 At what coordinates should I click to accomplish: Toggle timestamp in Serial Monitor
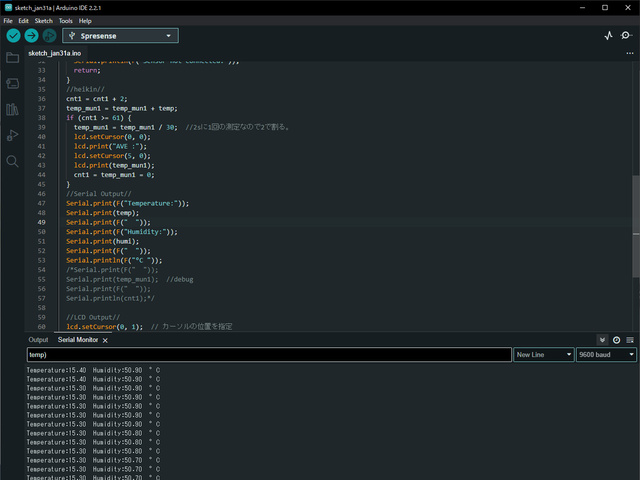pyautogui.click(x=616, y=340)
